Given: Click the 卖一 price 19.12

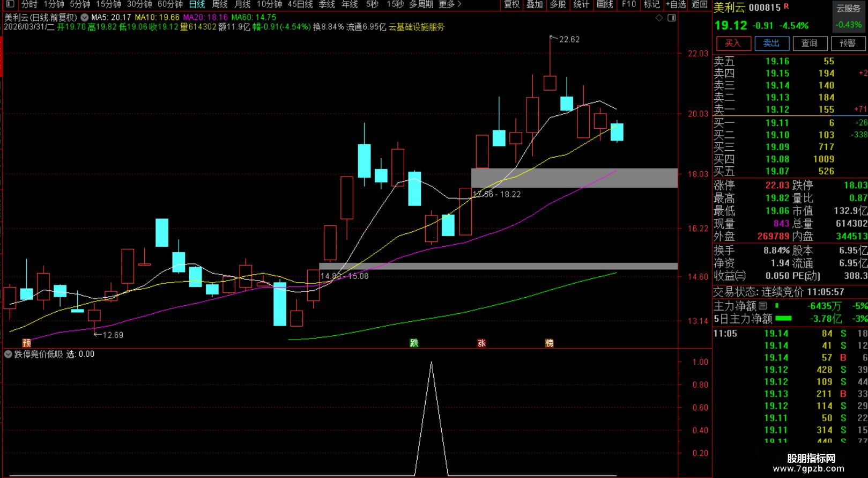Looking at the screenshot, I should coord(777,109).
